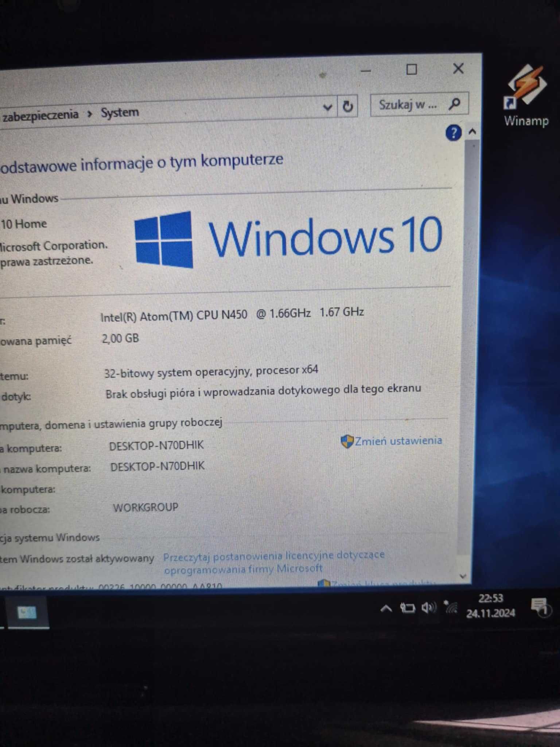Select 'Brak obsługi pióra' touch info text

click(x=263, y=391)
